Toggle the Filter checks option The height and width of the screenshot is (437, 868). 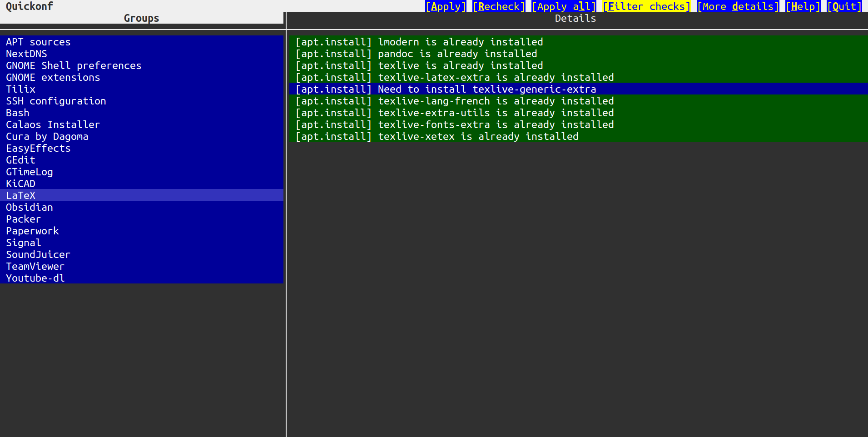coord(646,6)
